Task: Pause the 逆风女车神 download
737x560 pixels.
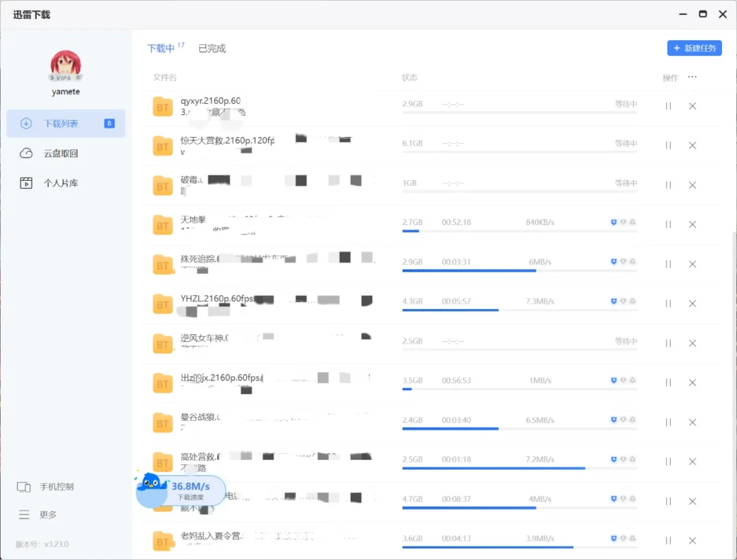Action: (668, 343)
